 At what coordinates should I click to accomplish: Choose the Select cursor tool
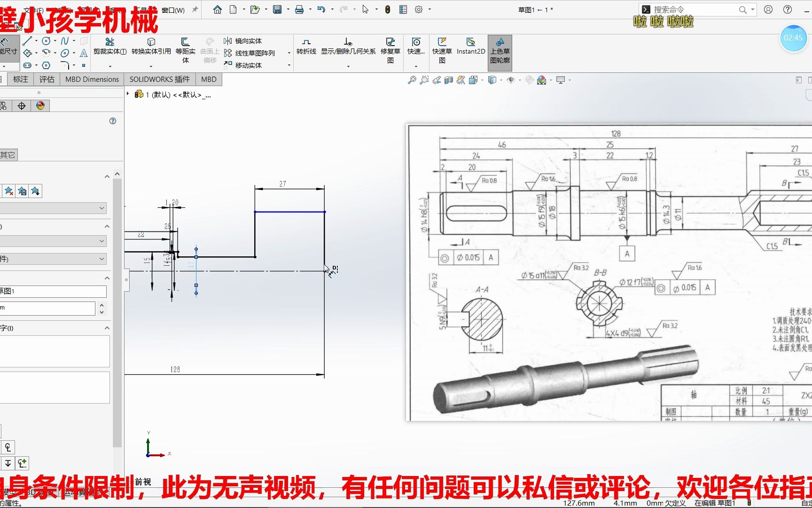click(365, 9)
